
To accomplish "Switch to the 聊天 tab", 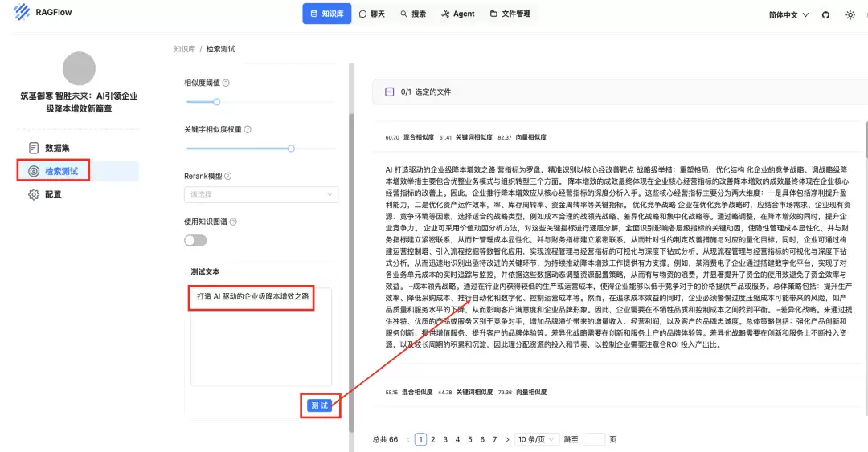I will 372,14.
